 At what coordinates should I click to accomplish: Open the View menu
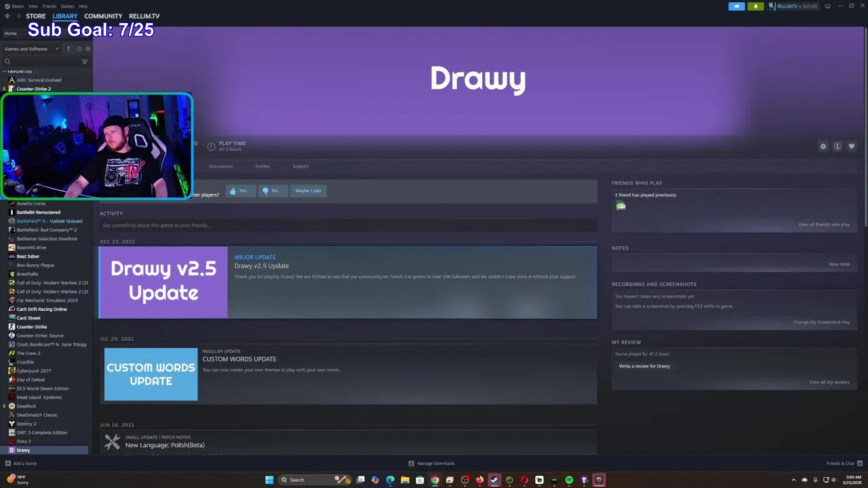(x=33, y=6)
